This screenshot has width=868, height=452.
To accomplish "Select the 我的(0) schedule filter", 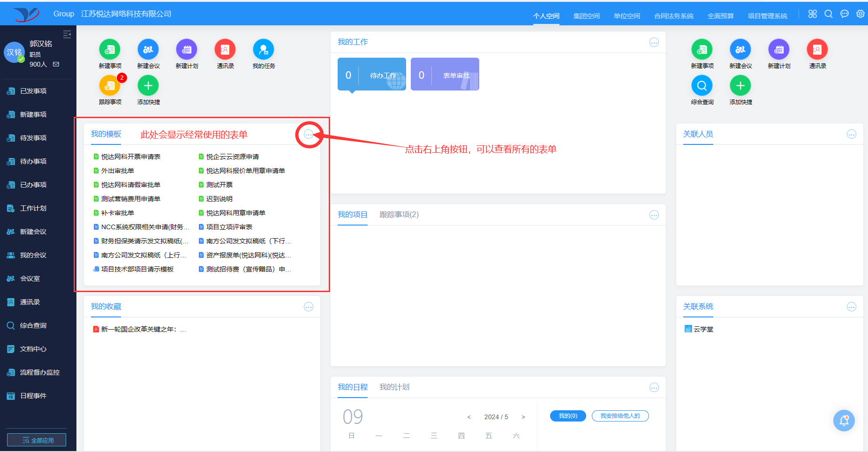I will tap(568, 416).
